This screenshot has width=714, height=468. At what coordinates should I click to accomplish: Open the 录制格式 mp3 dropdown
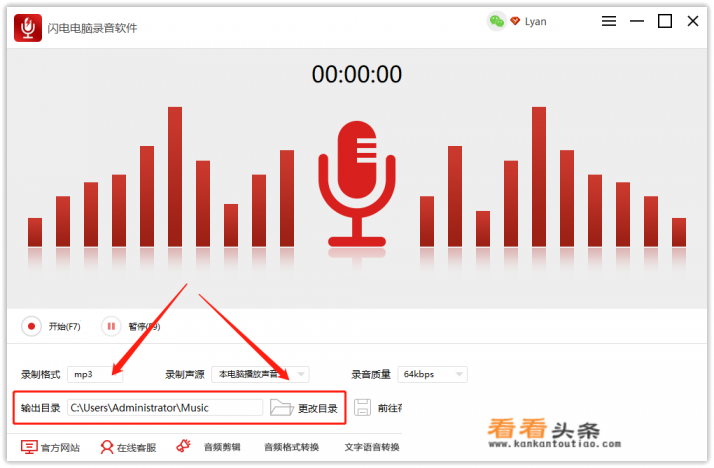pos(95,374)
